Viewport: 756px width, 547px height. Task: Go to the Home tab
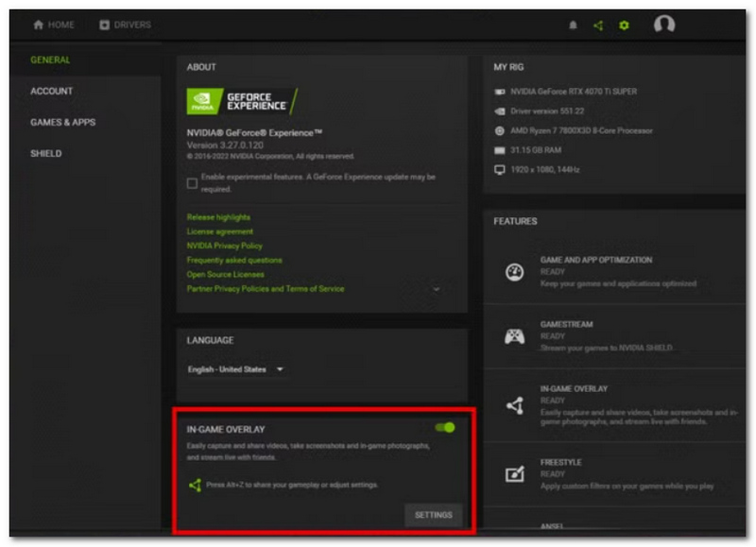pos(54,25)
